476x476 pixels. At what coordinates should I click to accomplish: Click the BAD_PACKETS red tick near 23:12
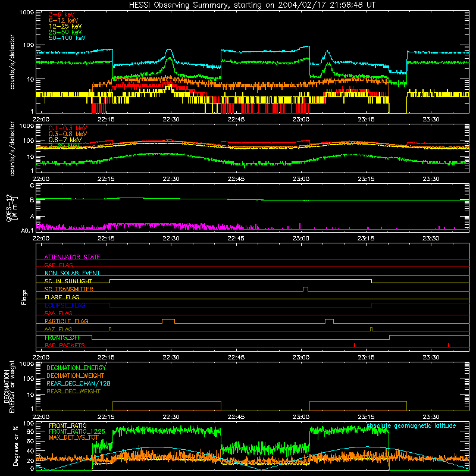(x=355, y=345)
